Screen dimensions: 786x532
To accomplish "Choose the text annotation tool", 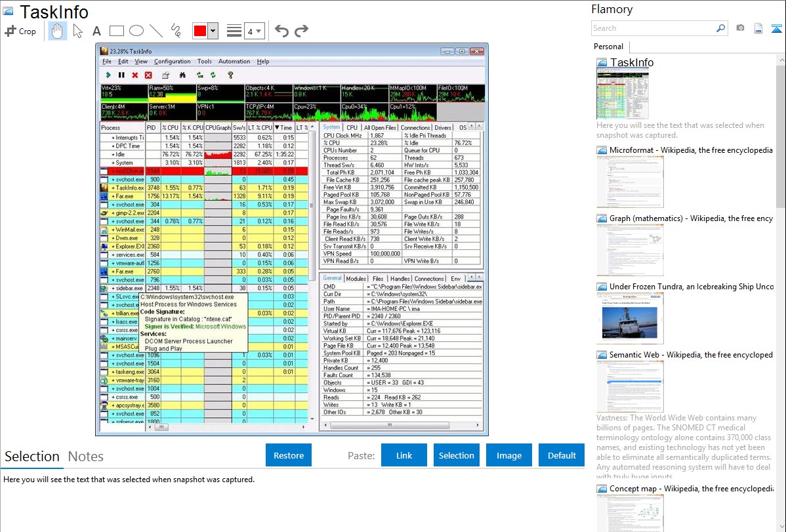I will 96,31.
